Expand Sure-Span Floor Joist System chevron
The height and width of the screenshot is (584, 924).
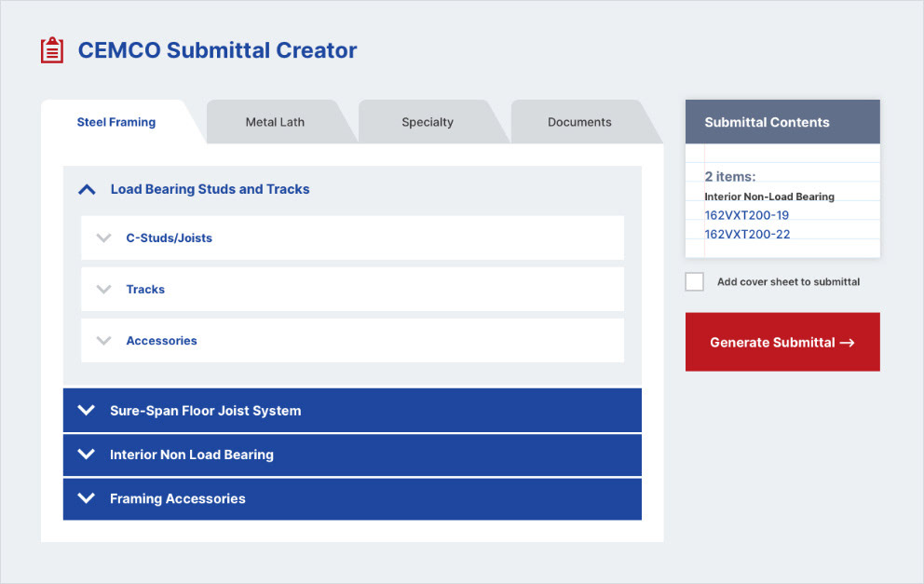[86, 410]
